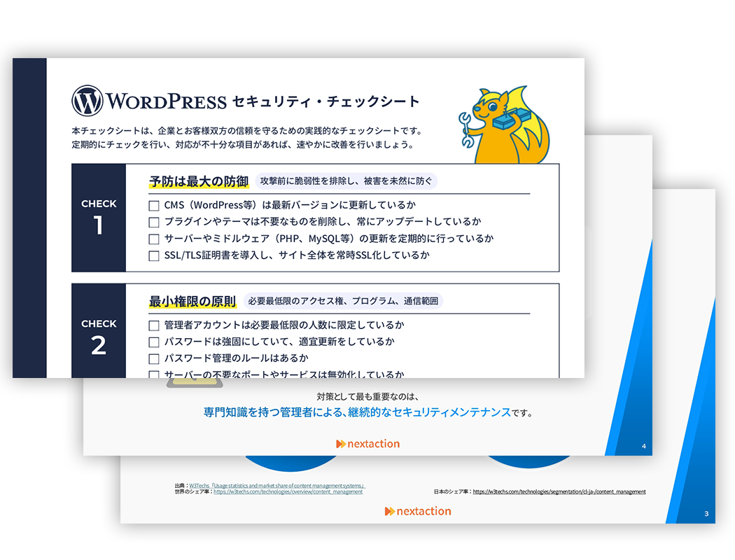Open the W3Techs Usage statistics source link
This screenshot has height=560, width=735.
[x=277, y=485]
